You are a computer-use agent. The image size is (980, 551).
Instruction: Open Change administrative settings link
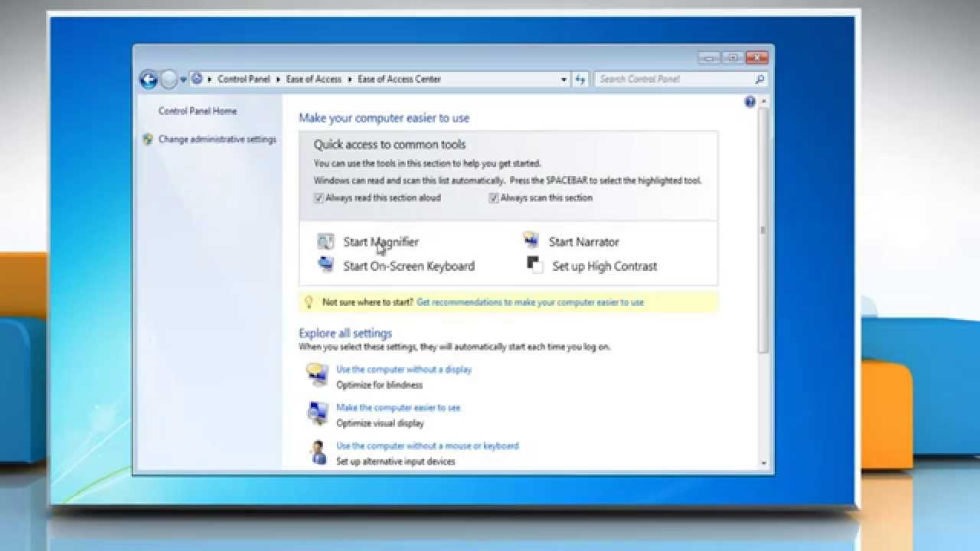[217, 139]
